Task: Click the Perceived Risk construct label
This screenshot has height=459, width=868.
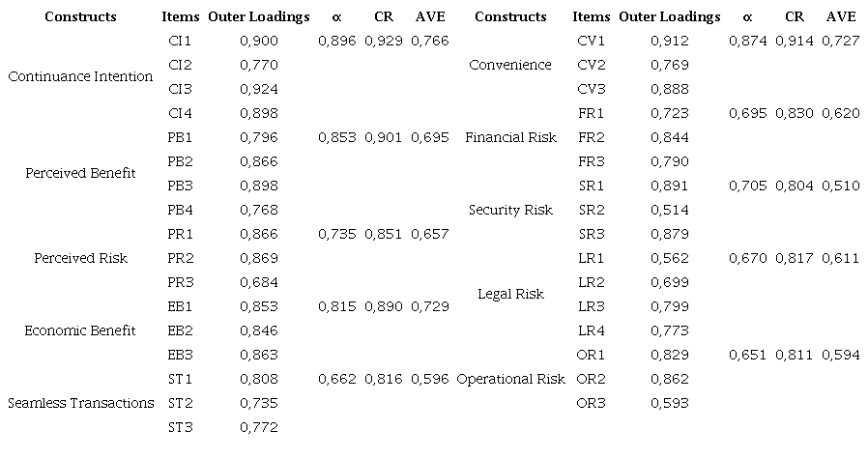Action: point(80,258)
